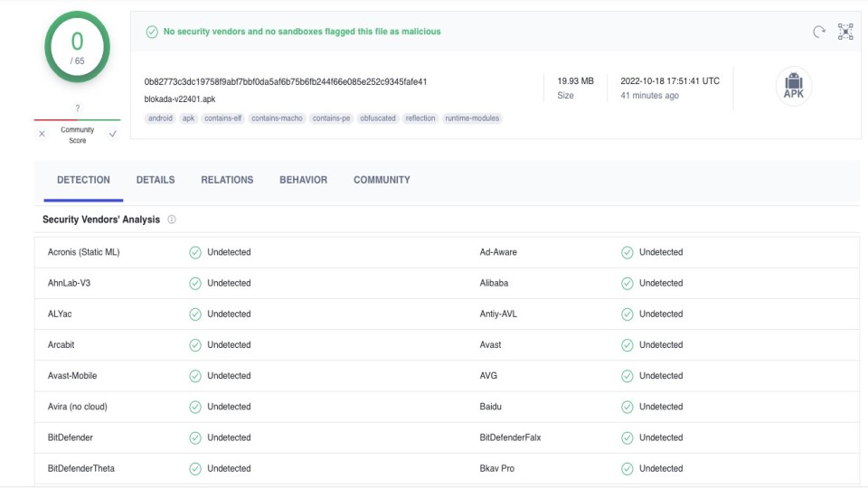
Task: Click the Antiy-AVL vendor name
Action: [x=498, y=314]
